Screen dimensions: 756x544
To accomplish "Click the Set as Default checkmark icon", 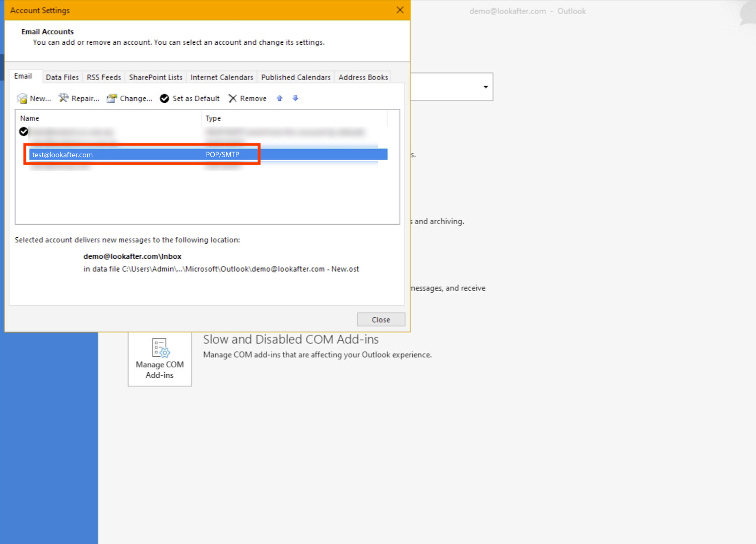I will [x=164, y=98].
